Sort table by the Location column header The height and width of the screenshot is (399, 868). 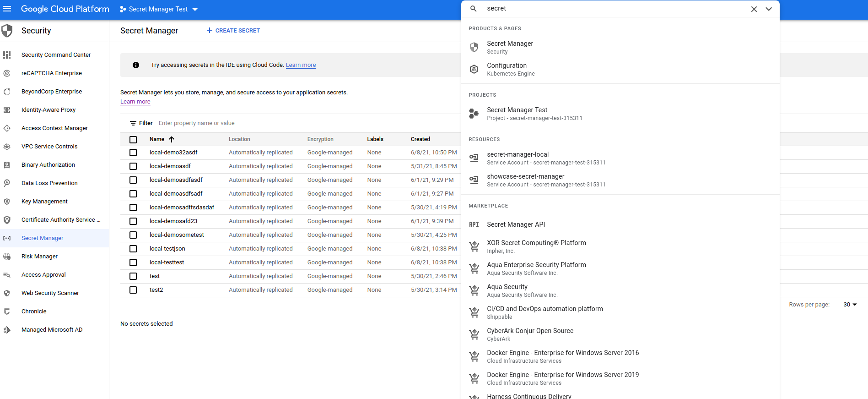coord(239,139)
